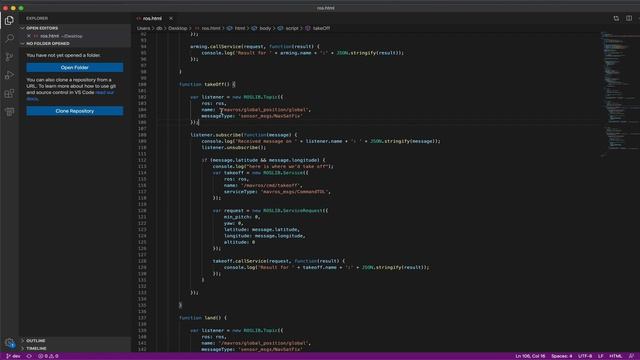The image size is (640, 360).
Task: Click errors and warnings count in status bar
Action: 48,356
